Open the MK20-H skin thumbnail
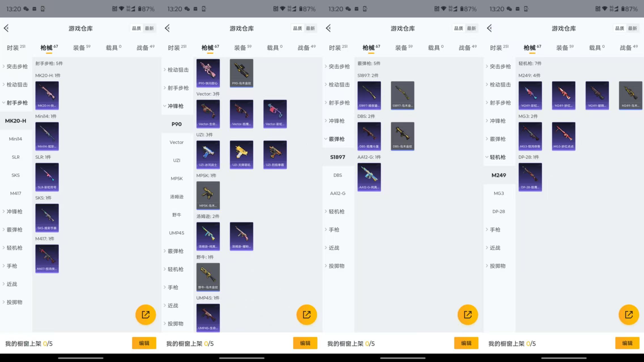Image resolution: width=644 pixels, height=362 pixels. tap(47, 95)
